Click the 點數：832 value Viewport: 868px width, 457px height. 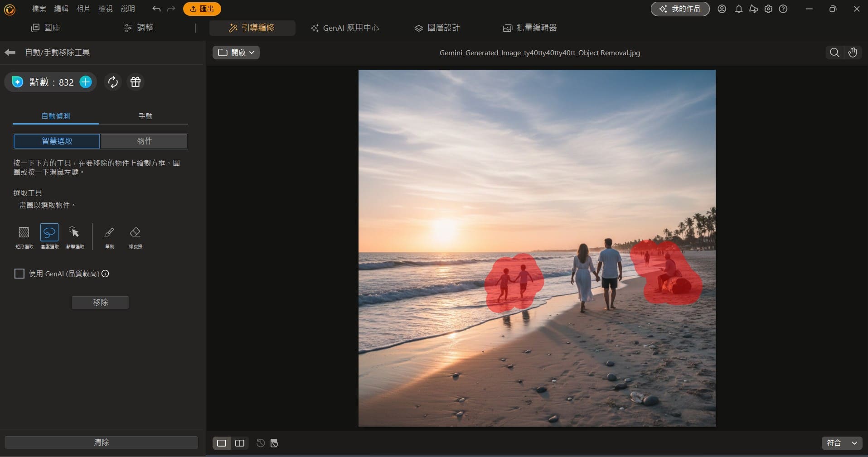(52, 82)
